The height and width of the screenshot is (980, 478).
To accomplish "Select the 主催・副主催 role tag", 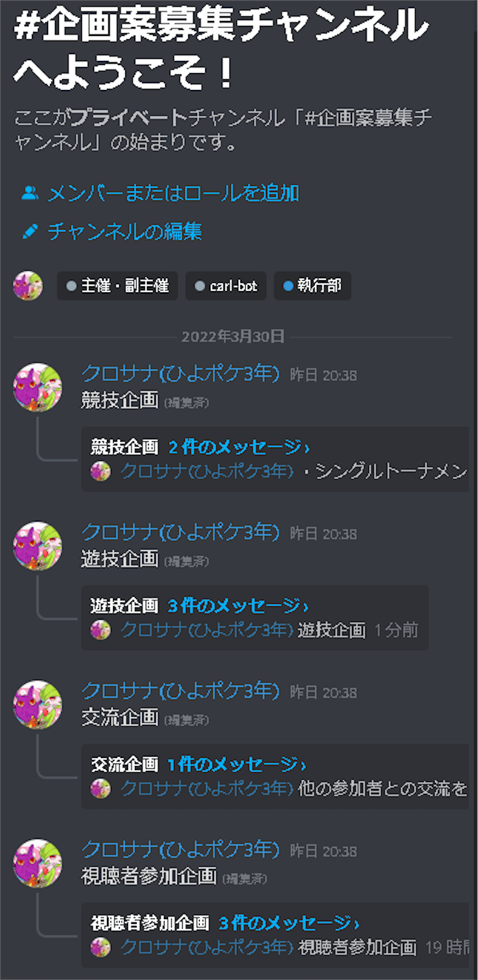I will 117,286.
